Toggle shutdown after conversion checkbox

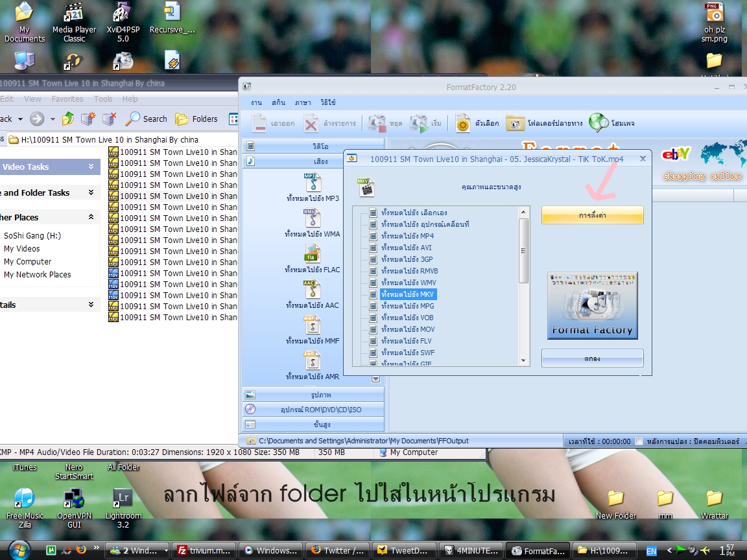639,441
